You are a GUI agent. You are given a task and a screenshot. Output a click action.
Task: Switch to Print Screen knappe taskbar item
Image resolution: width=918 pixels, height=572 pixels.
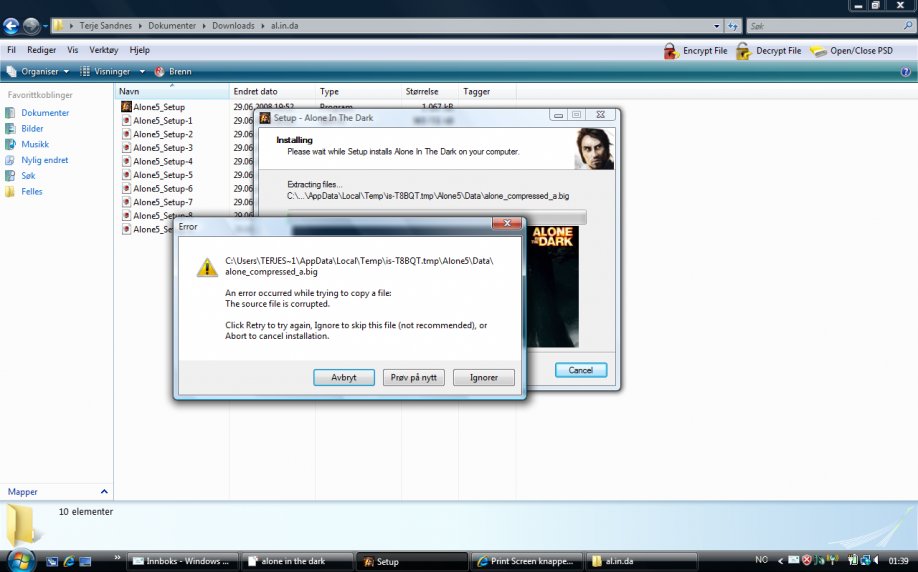point(527,561)
